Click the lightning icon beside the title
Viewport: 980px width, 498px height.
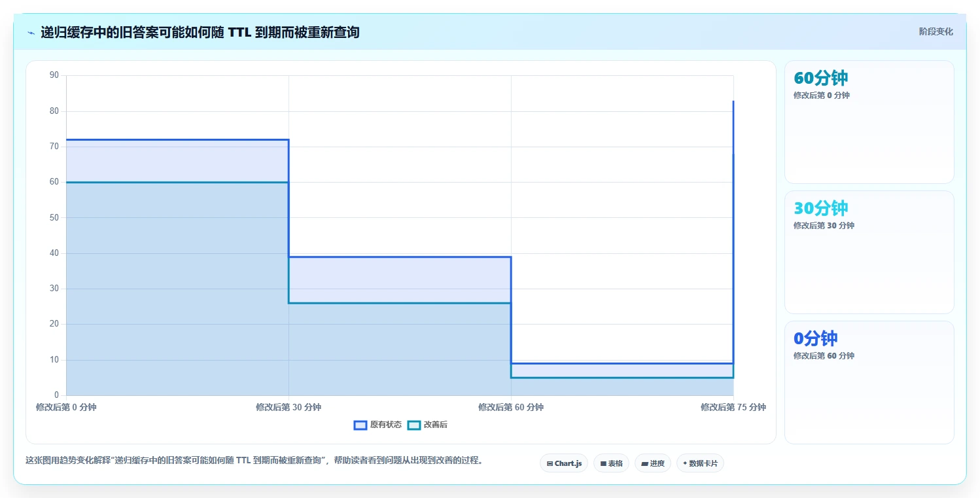coord(31,33)
